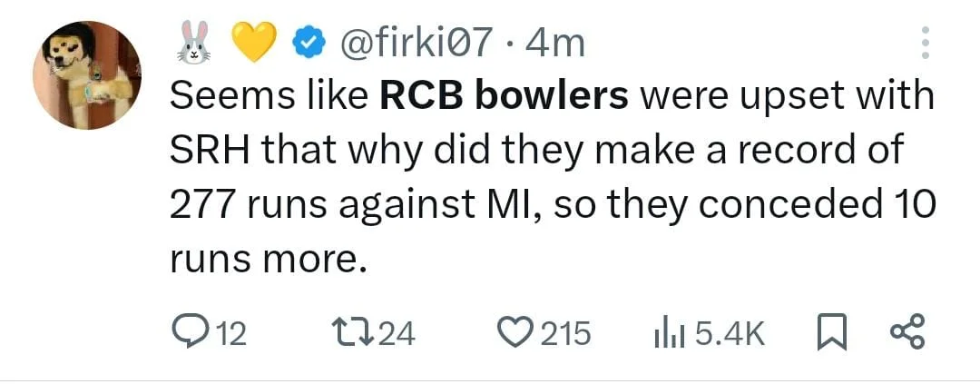Viewport: 980px width, 384px height.
Task: Click the blue verified badge
Action: pyautogui.click(x=307, y=43)
